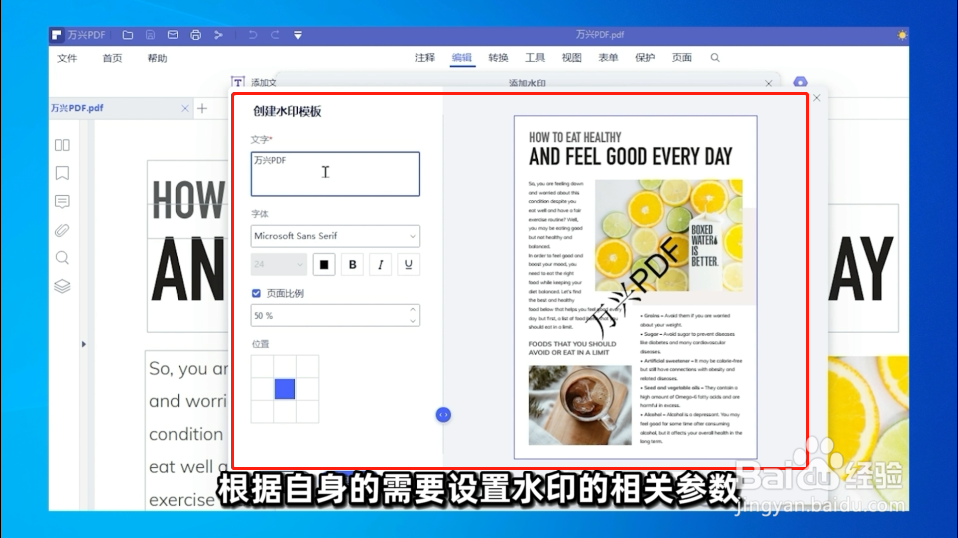Close the watermark template dialog
Image resolution: width=958 pixels, height=538 pixels.
tap(816, 98)
